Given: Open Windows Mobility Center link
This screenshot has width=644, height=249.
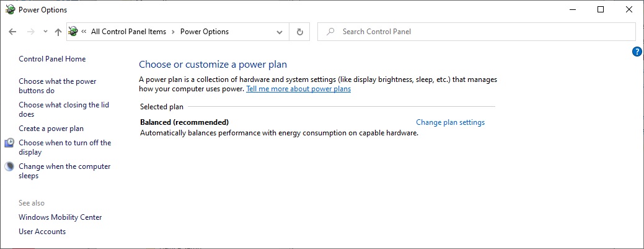Looking at the screenshot, I should [60, 217].
